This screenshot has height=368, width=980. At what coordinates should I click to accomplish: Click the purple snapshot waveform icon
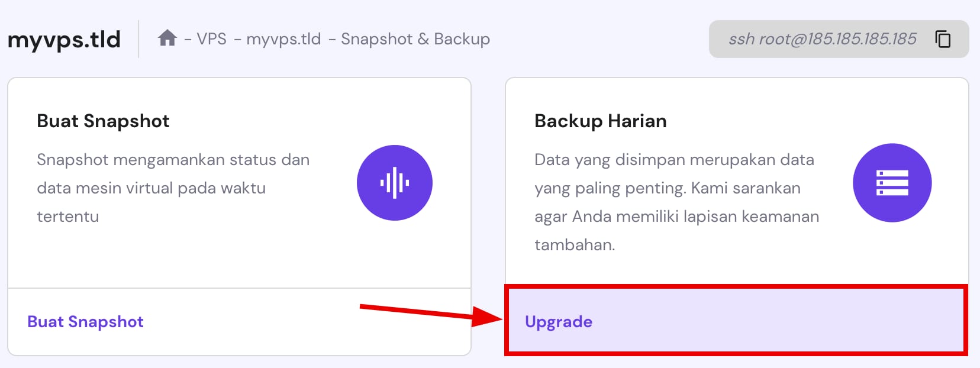[395, 183]
